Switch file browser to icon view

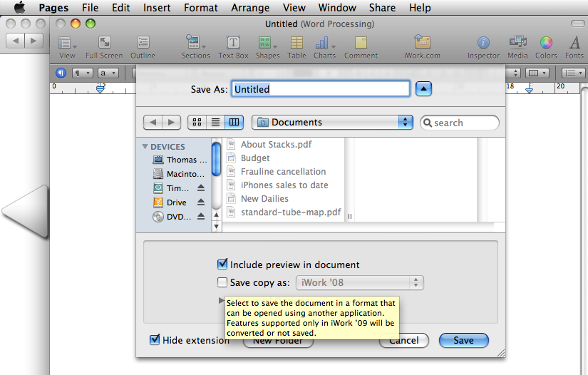coord(197,122)
